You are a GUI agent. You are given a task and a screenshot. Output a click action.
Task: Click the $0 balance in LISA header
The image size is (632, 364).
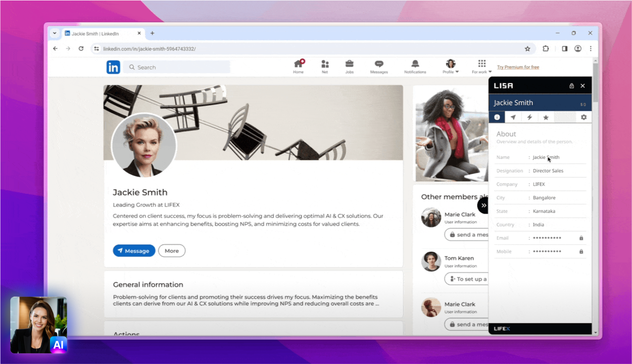click(x=583, y=105)
